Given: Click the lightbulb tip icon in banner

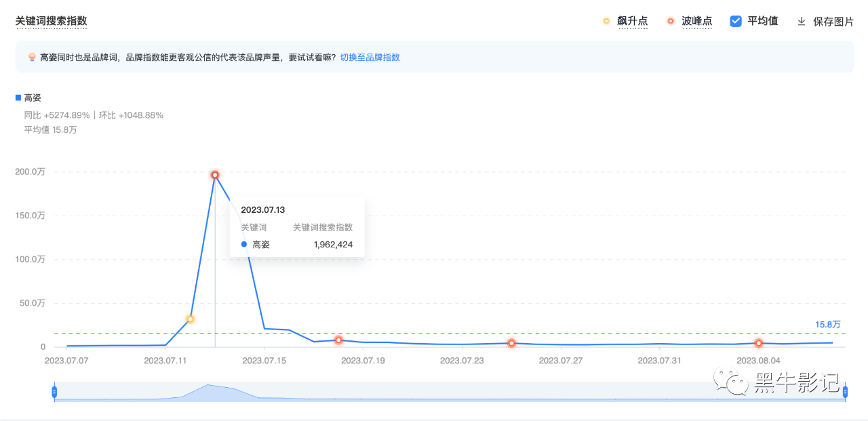Looking at the screenshot, I should (32, 58).
